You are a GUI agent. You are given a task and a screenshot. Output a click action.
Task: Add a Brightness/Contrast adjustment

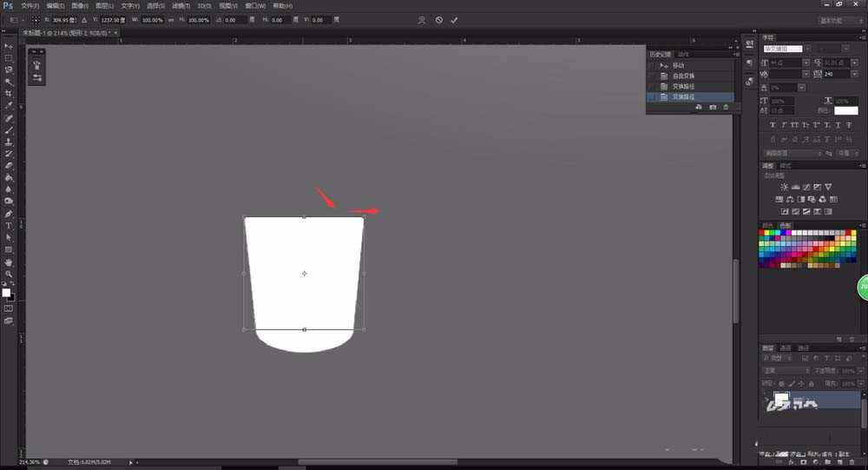pos(785,187)
